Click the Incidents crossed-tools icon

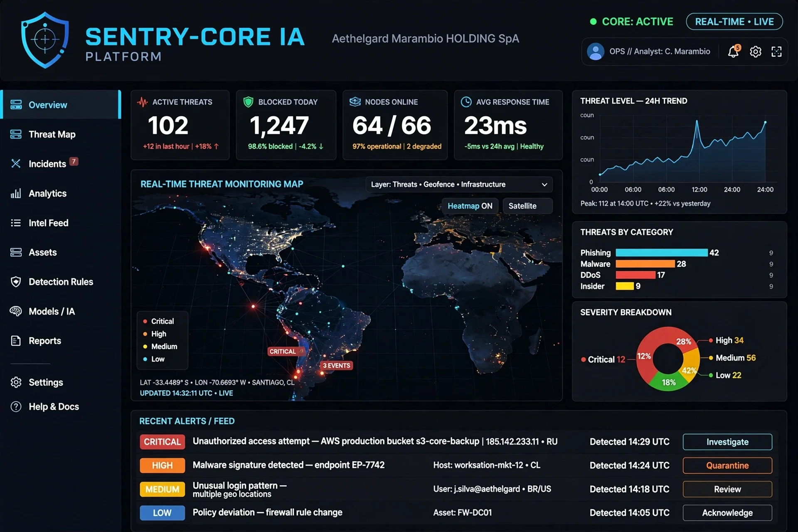pos(16,164)
